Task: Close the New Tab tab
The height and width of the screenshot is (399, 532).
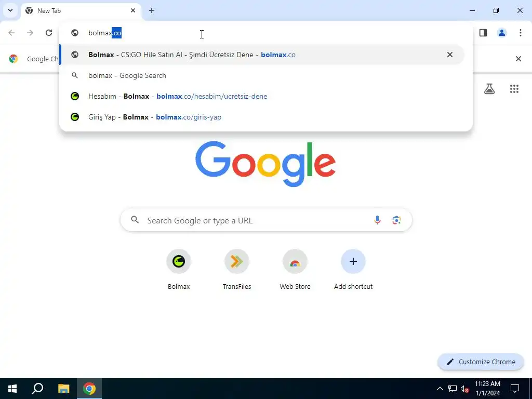Action: tap(133, 10)
